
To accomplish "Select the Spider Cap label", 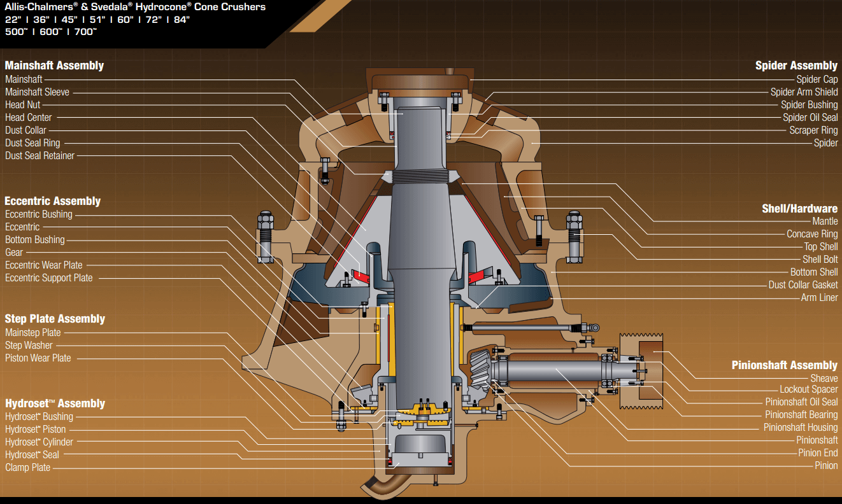I will [817, 80].
